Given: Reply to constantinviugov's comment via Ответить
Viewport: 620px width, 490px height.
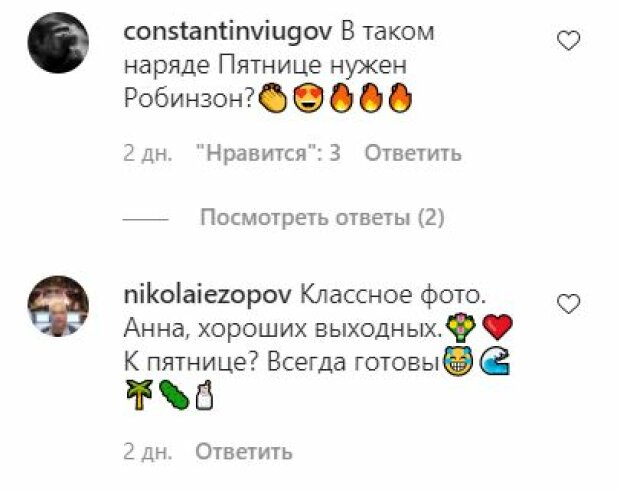Looking at the screenshot, I should pyautogui.click(x=413, y=153).
